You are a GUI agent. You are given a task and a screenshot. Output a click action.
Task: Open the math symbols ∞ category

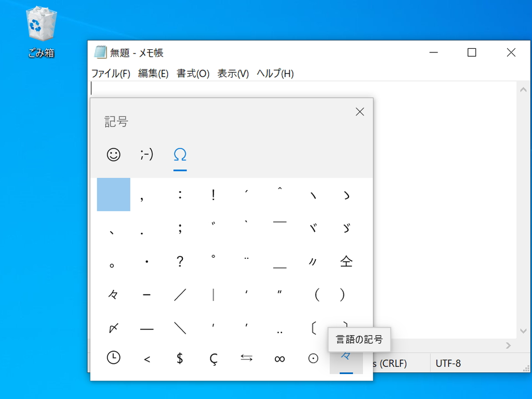(280, 357)
